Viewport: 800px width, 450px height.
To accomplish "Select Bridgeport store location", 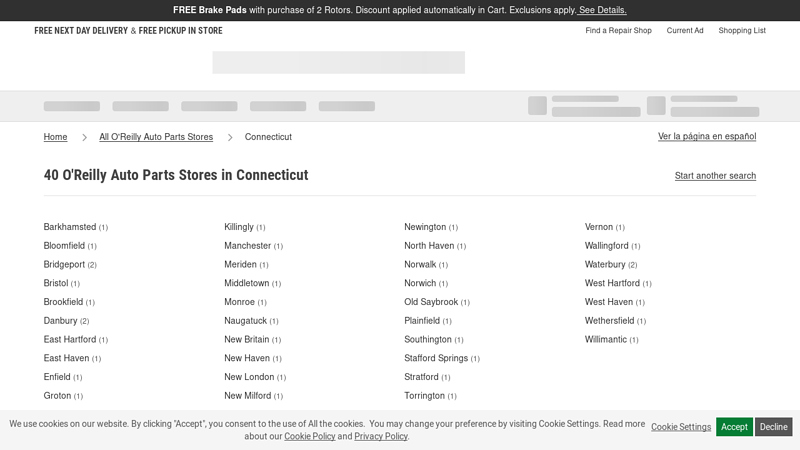I will click(64, 265).
